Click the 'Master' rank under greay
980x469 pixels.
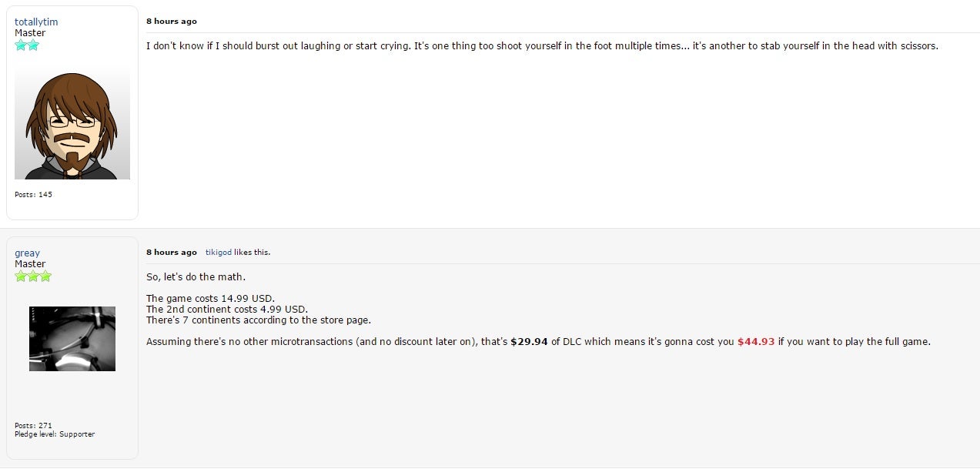[30, 263]
